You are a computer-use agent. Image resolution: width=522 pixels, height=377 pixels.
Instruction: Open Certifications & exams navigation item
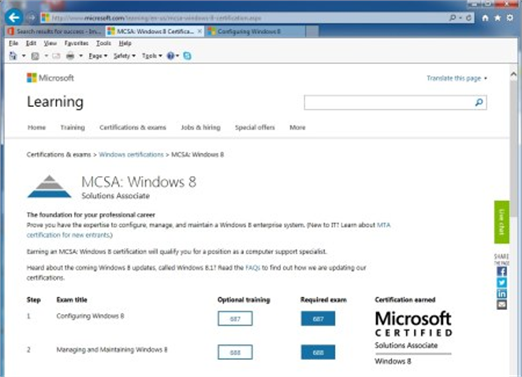pos(133,127)
